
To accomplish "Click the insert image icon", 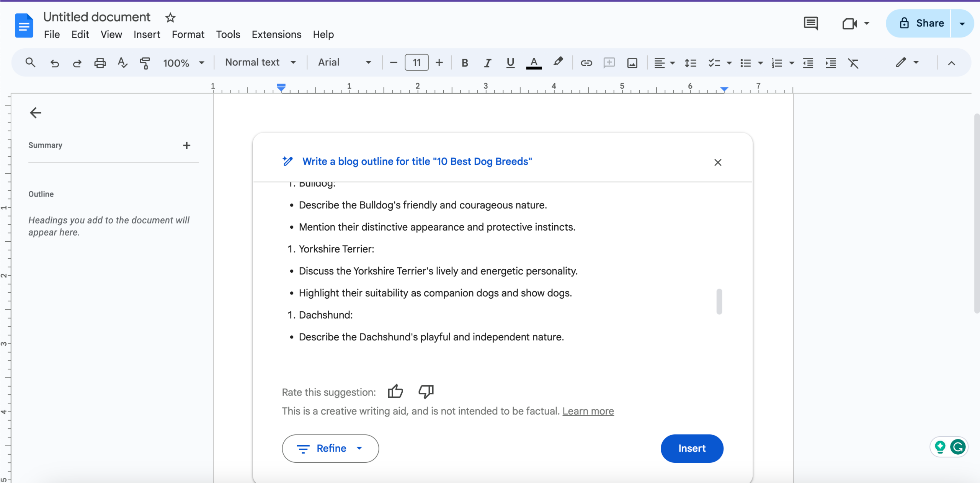I will click(632, 63).
